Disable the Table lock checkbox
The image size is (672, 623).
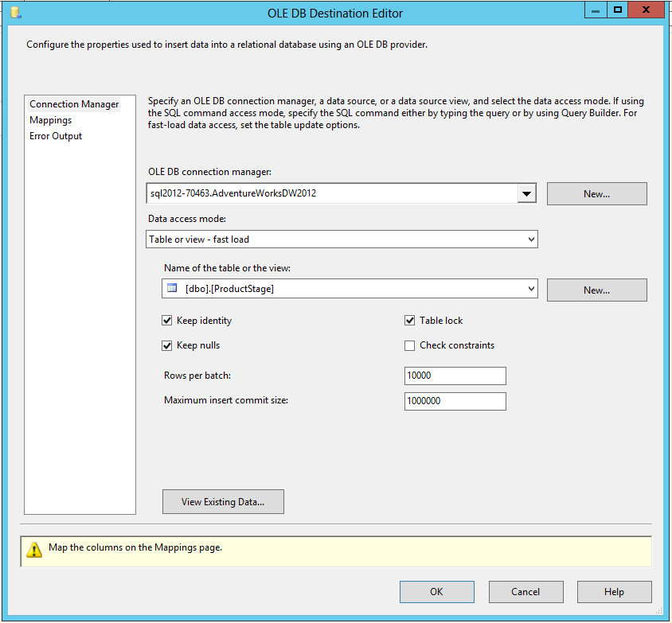pyautogui.click(x=410, y=321)
